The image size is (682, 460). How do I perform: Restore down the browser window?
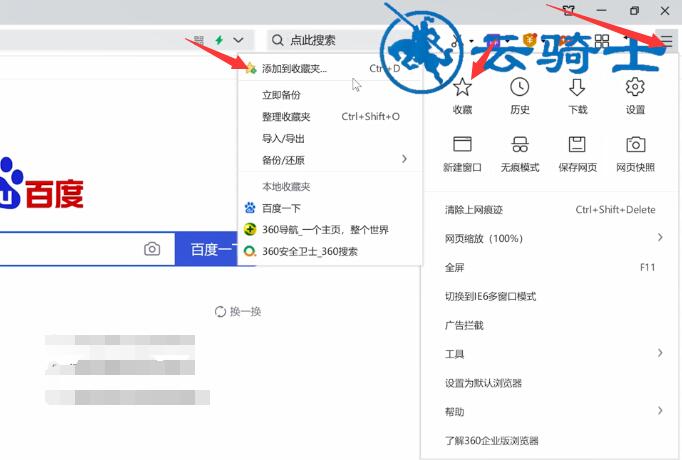pyautogui.click(x=634, y=10)
